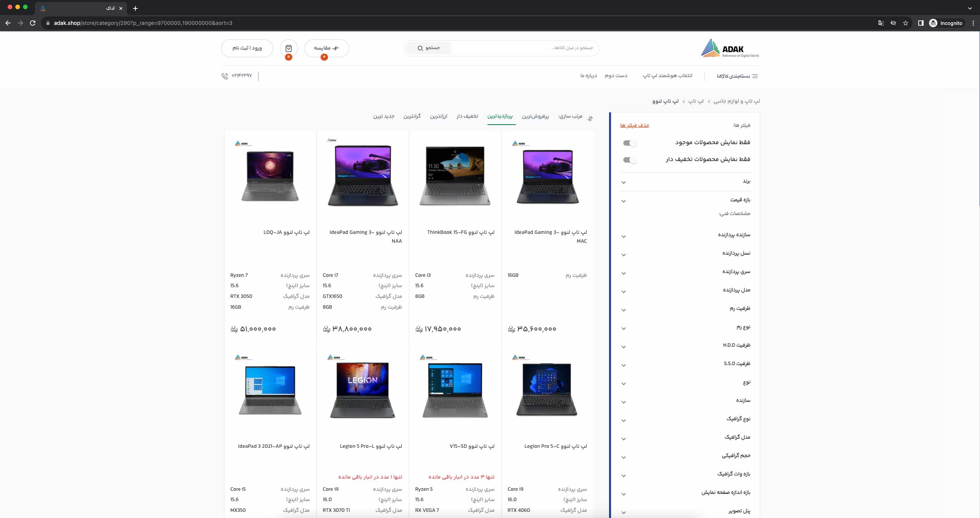Expand the بازه وات گرافیک filter
980x518 pixels.
[x=685, y=475]
